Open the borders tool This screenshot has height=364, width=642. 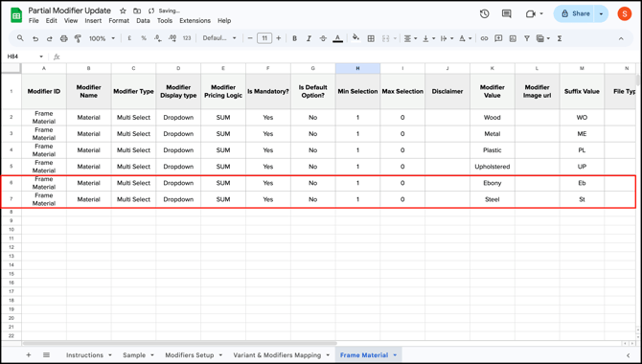point(371,38)
